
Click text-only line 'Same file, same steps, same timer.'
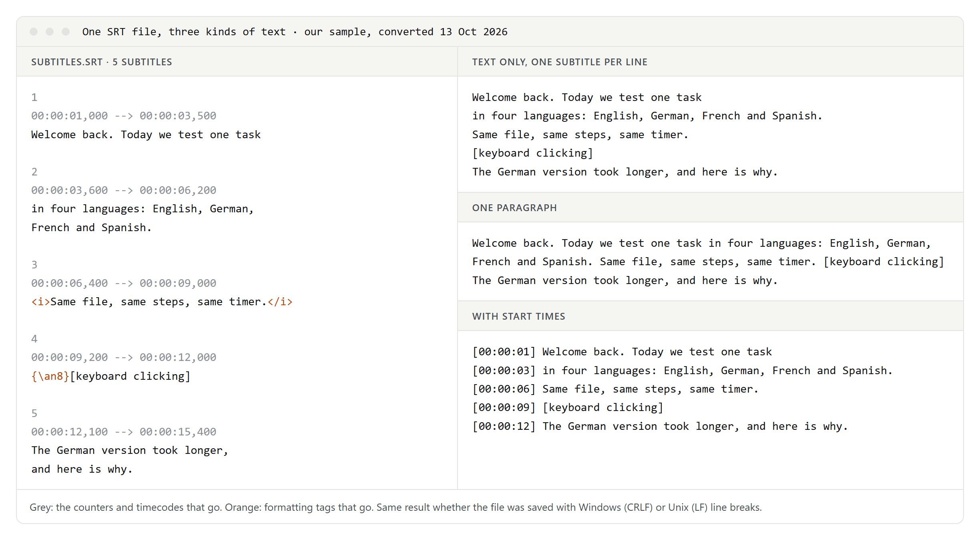(580, 135)
